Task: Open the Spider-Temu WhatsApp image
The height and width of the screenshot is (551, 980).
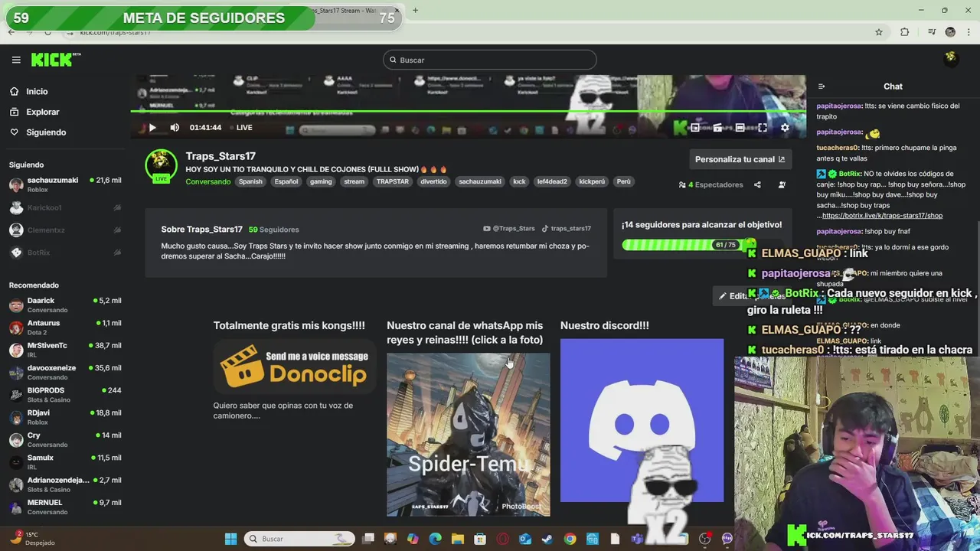Action: [x=468, y=435]
